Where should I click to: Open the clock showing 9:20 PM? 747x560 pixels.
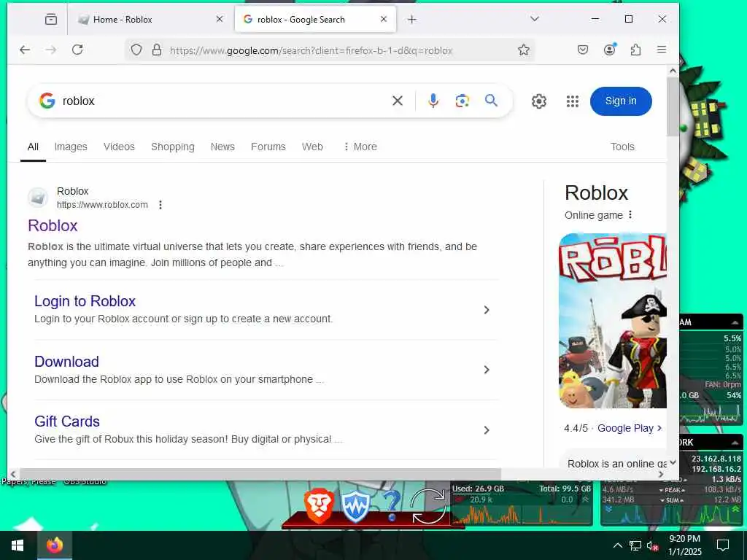click(x=684, y=545)
